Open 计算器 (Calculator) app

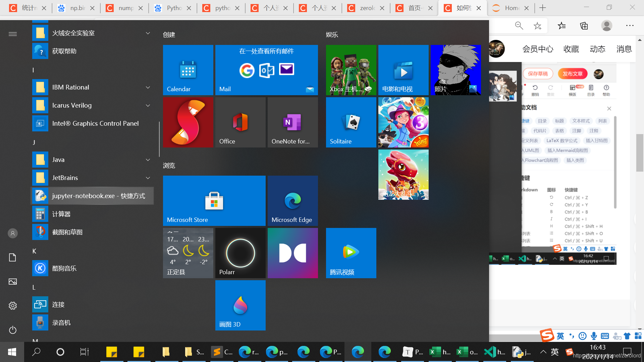coord(61,214)
